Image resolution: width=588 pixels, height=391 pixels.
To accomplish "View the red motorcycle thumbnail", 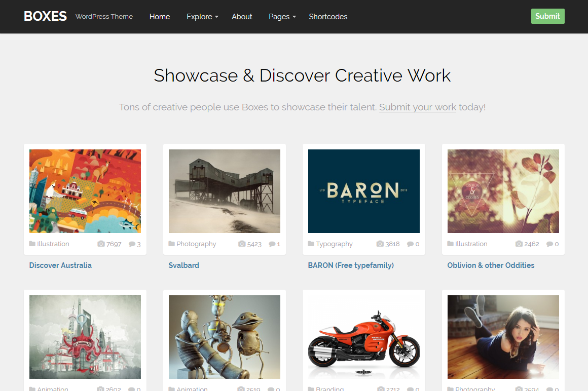I will point(364,337).
